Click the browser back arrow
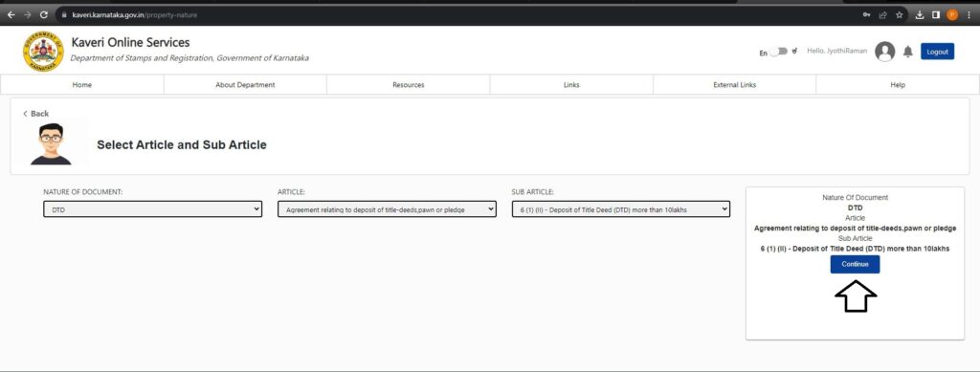Viewport: 980px width, 372px height. [11, 15]
